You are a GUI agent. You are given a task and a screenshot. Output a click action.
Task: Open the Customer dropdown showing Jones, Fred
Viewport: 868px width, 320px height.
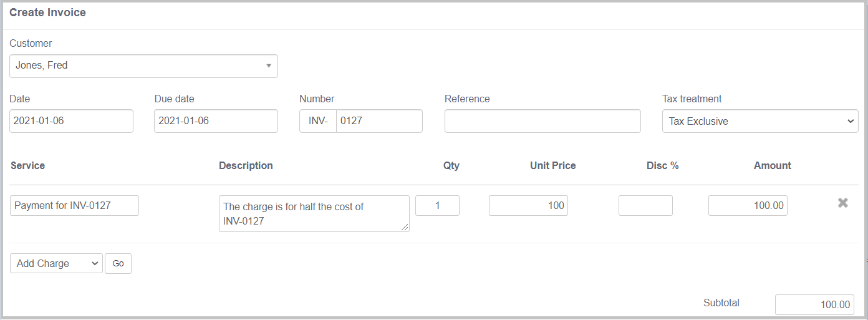[x=143, y=65]
